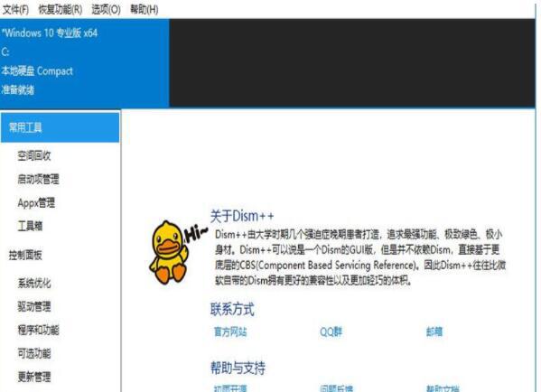Open Appx管理 page

[36, 202]
